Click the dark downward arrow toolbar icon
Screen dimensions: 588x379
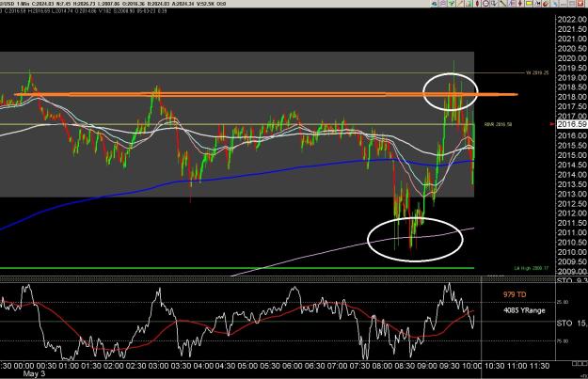[x=494, y=4]
